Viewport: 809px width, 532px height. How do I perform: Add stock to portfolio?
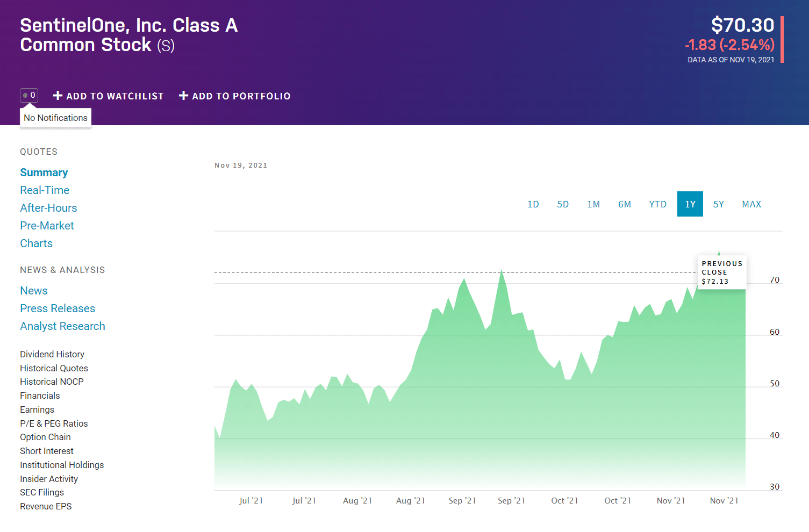tap(235, 96)
